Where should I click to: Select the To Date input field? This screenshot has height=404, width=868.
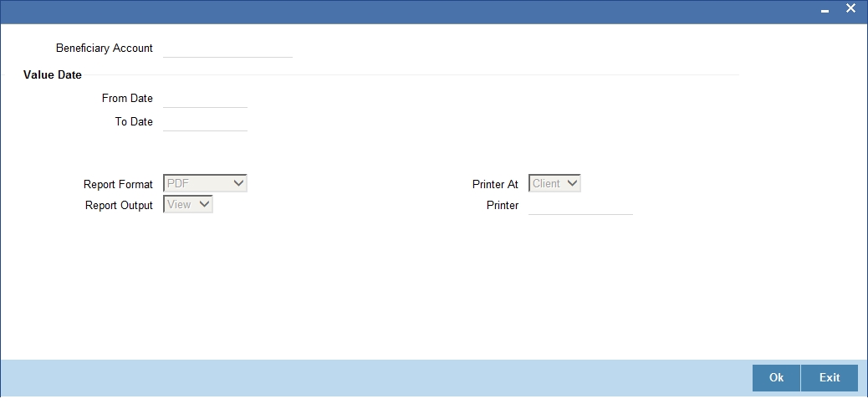(206, 122)
